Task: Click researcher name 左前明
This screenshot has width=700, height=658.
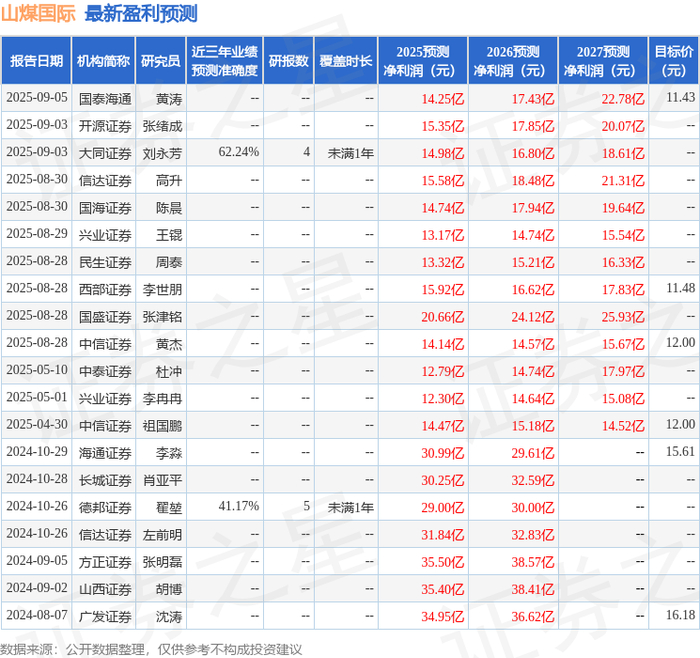Action: point(162,534)
